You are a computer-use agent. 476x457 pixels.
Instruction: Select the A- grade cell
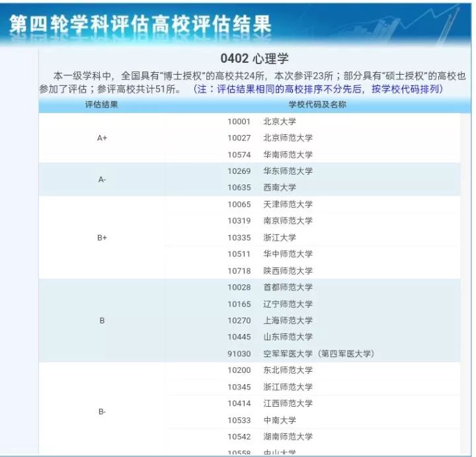pos(102,179)
